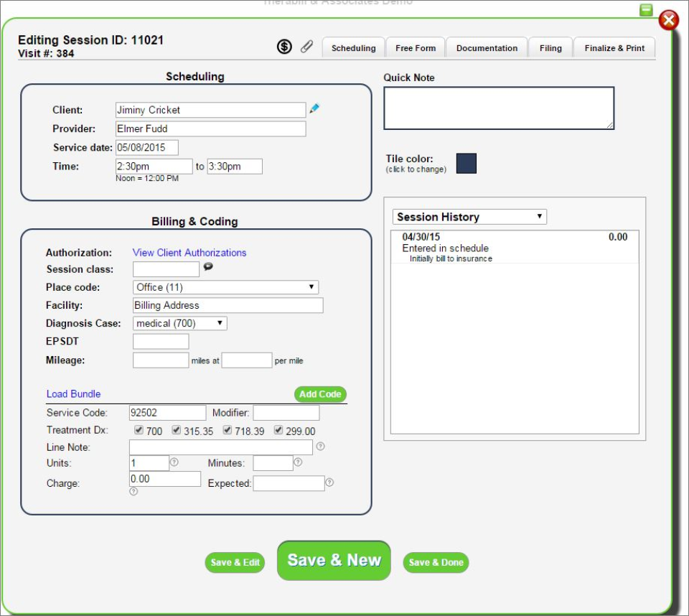The width and height of the screenshot is (689, 616).
Task: Click the help icon next to Units
Action: coord(174,462)
